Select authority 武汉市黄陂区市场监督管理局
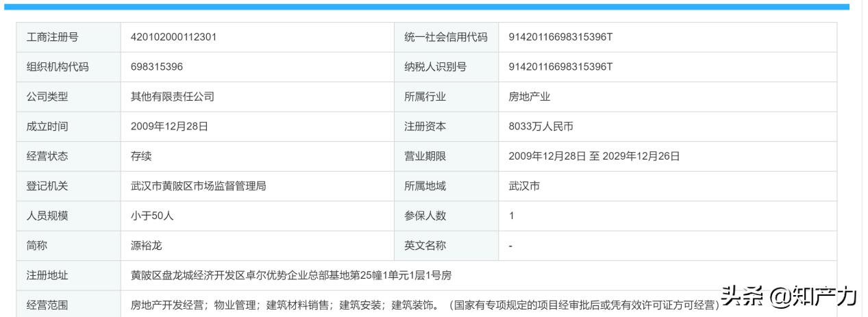The width and height of the screenshot is (868, 317). [198, 186]
